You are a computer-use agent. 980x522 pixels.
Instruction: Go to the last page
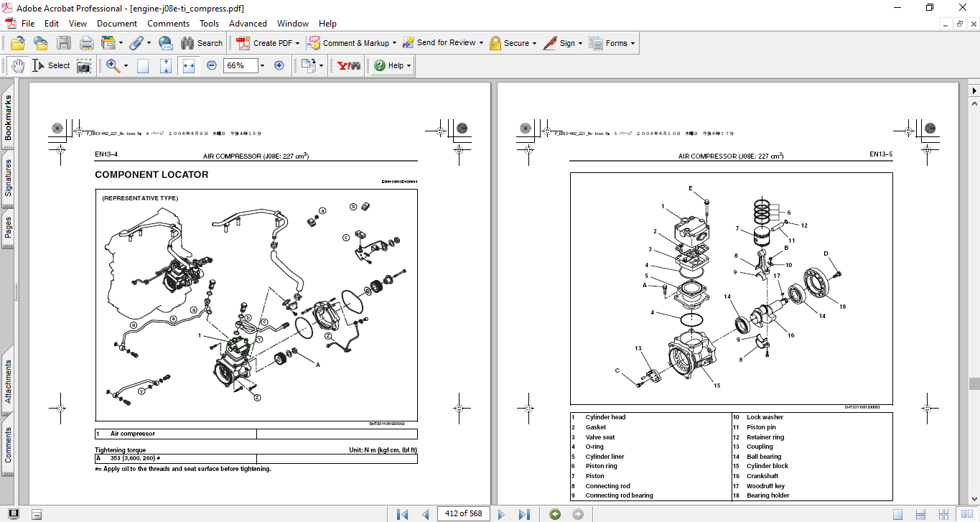point(524,514)
